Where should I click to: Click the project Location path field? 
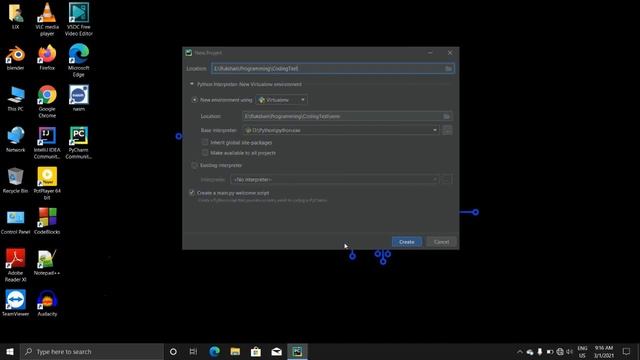327,69
